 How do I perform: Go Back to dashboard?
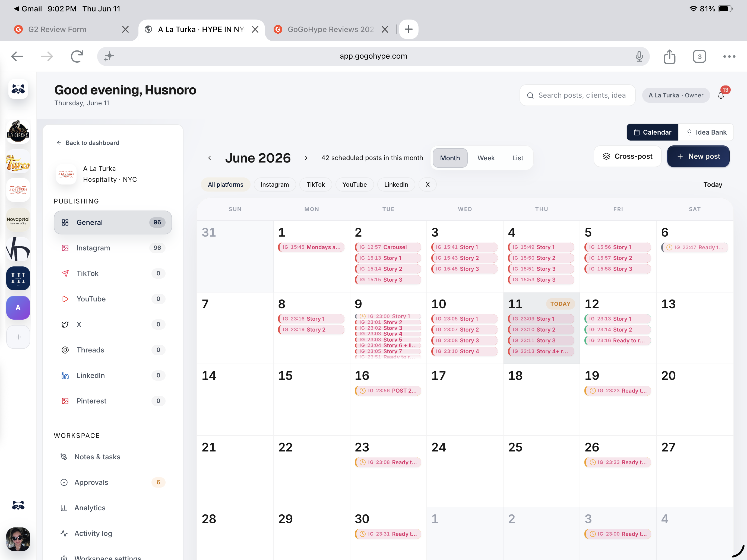(87, 143)
